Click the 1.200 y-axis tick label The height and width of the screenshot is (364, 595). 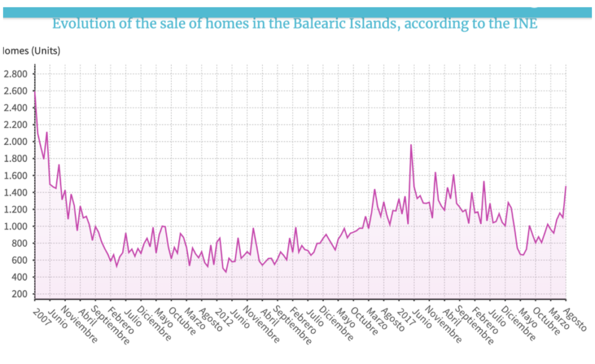coord(15,210)
